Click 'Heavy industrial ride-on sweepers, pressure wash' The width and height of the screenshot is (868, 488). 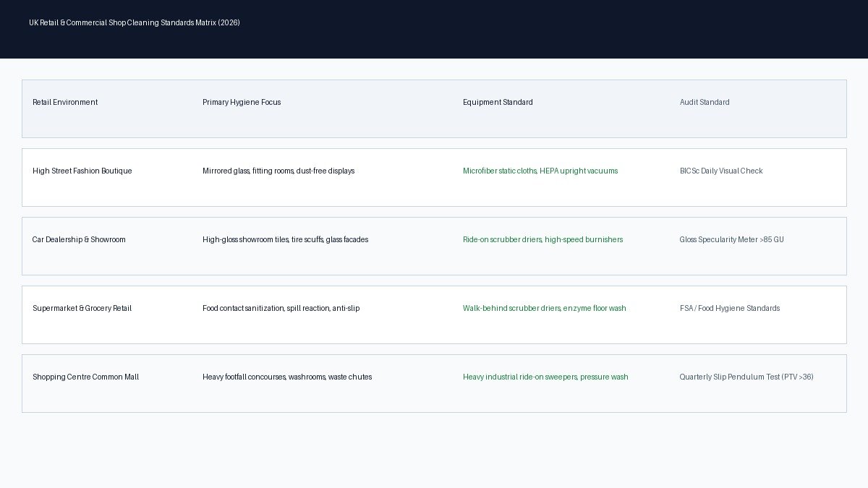(545, 377)
